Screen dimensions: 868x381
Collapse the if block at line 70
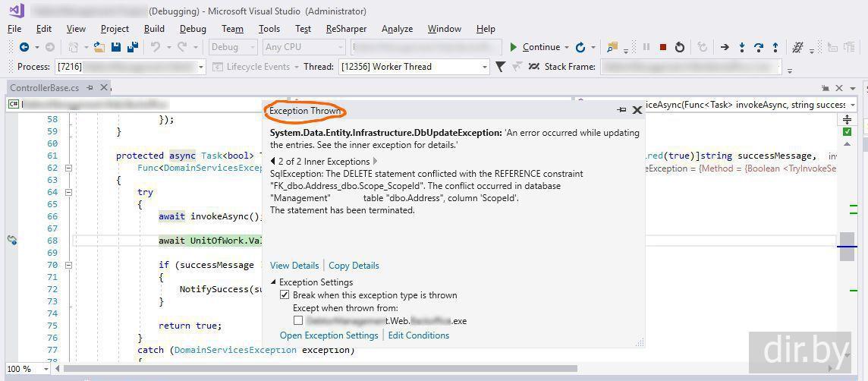coord(68,265)
